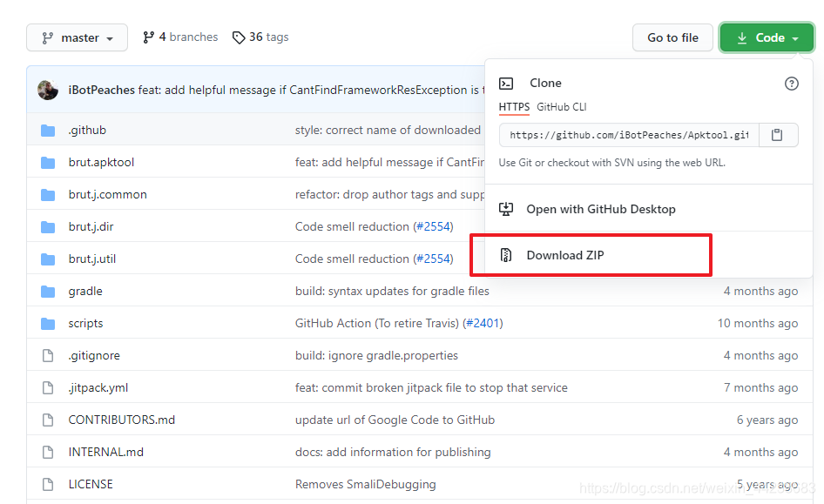824x504 pixels.
Task: Click the .jitpack.yml file icon
Action: coord(48,388)
